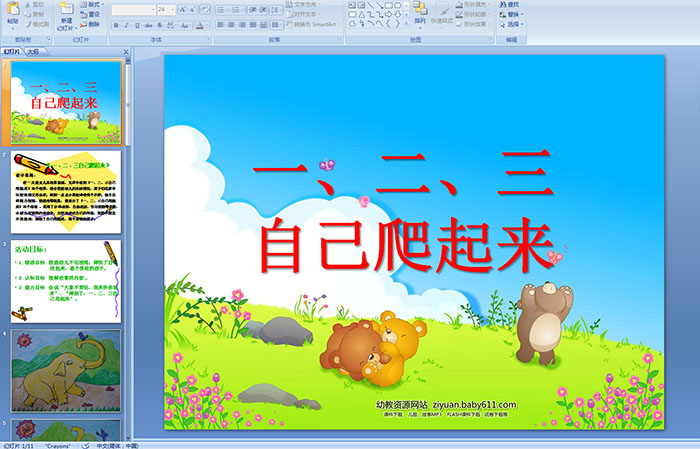Viewport: 700px width, 449px height.
Task: Open the Font group dialog launcher
Action: coord(208,39)
